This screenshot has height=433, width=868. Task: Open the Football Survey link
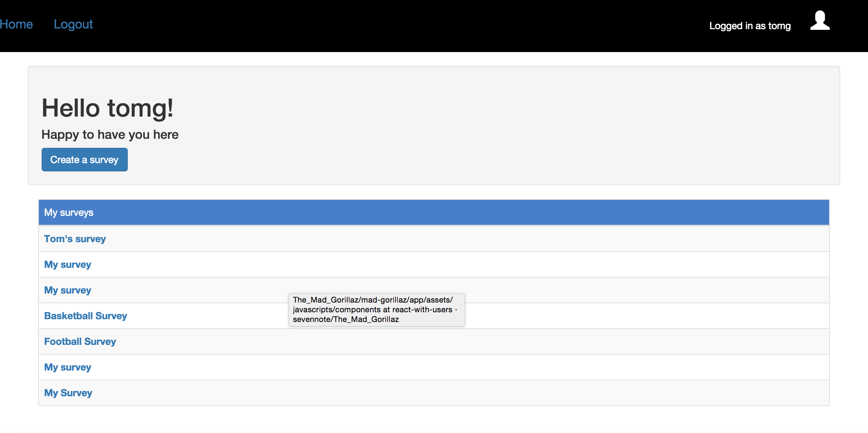(80, 341)
